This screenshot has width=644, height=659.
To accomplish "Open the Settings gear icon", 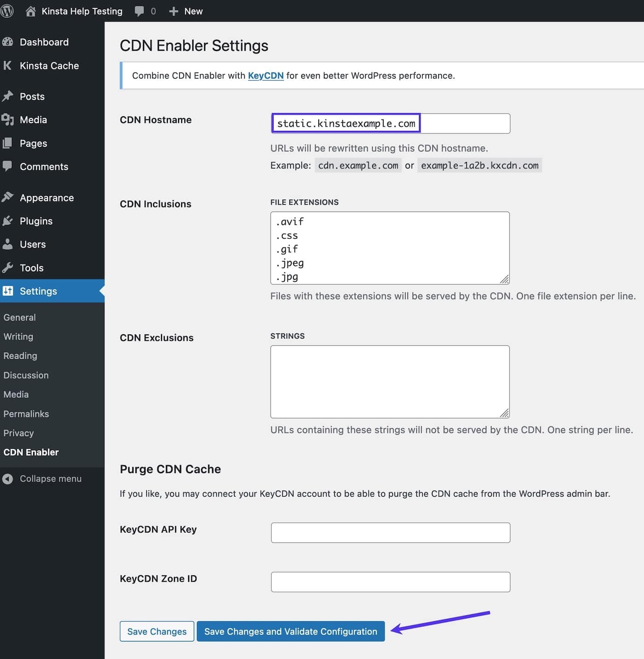I will (x=8, y=291).
